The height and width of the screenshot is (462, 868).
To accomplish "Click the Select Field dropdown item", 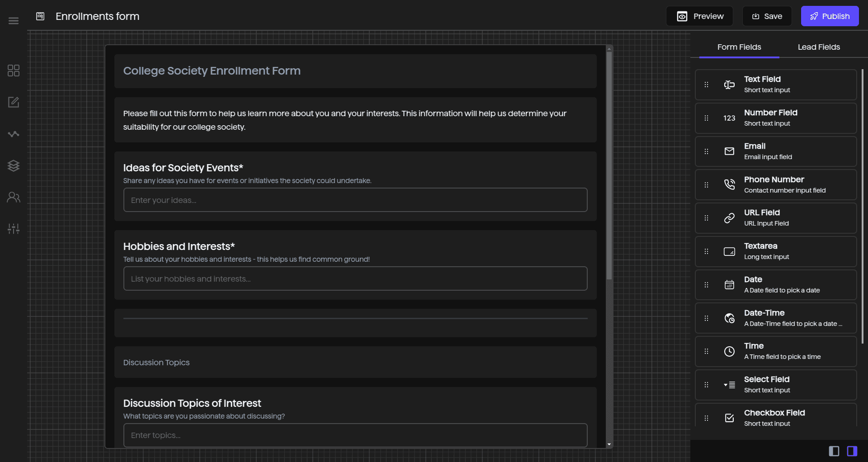I will click(x=776, y=385).
